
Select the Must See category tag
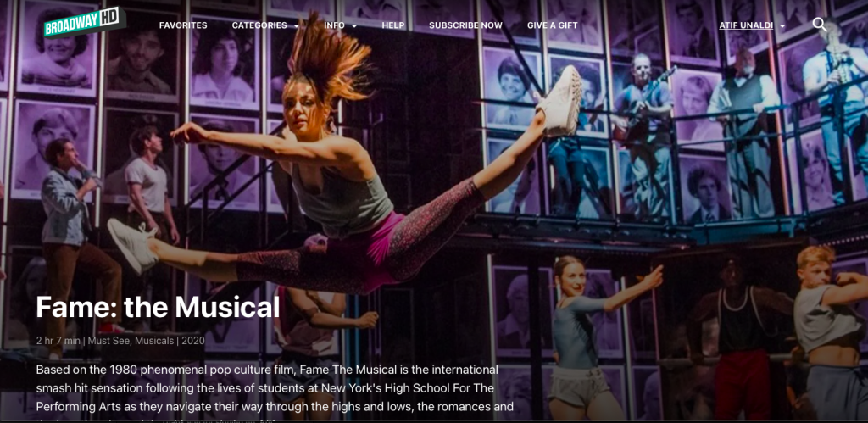pyautogui.click(x=109, y=341)
